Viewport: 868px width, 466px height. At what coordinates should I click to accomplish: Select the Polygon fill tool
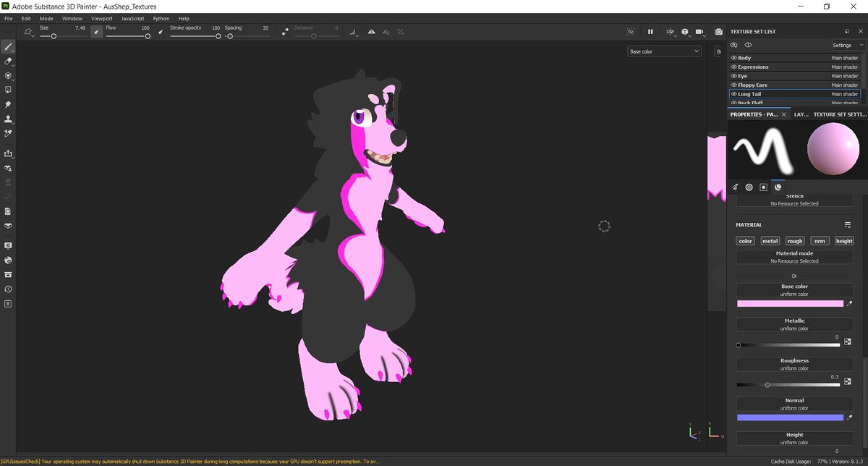8,90
